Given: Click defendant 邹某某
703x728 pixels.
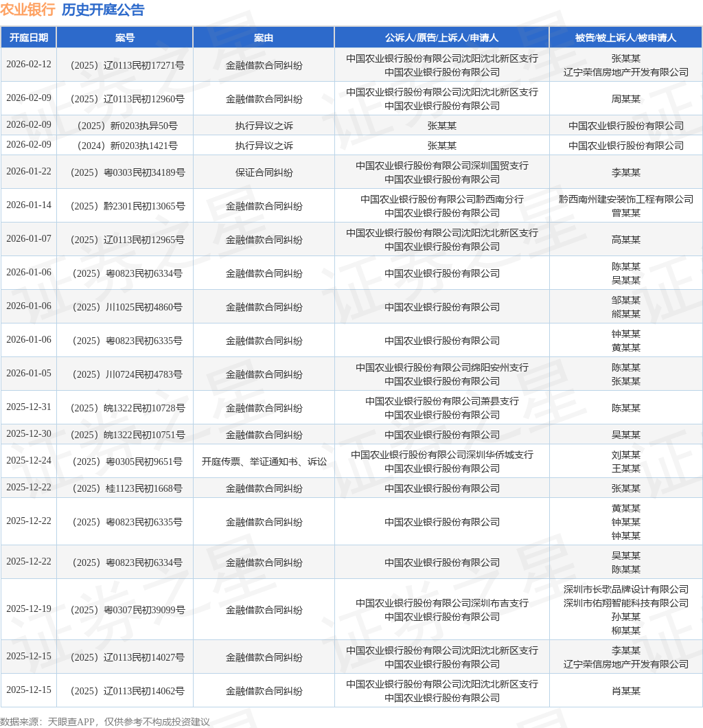Looking at the screenshot, I should tap(626, 300).
